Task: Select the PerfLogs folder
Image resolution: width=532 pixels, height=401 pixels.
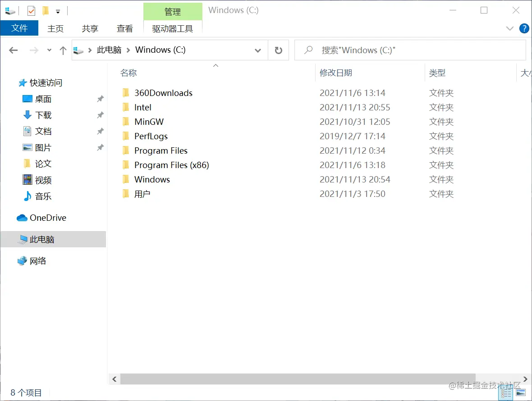Action: [151, 136]
